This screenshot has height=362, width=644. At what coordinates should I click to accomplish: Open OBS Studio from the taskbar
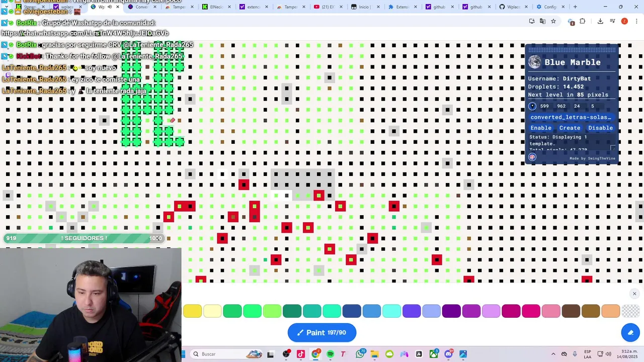tap(286, 354)
